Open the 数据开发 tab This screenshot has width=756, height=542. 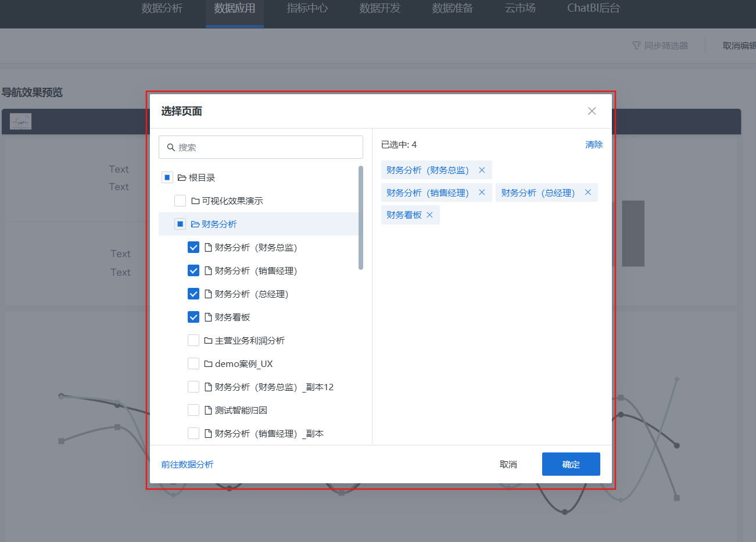[x=379, y=8]
